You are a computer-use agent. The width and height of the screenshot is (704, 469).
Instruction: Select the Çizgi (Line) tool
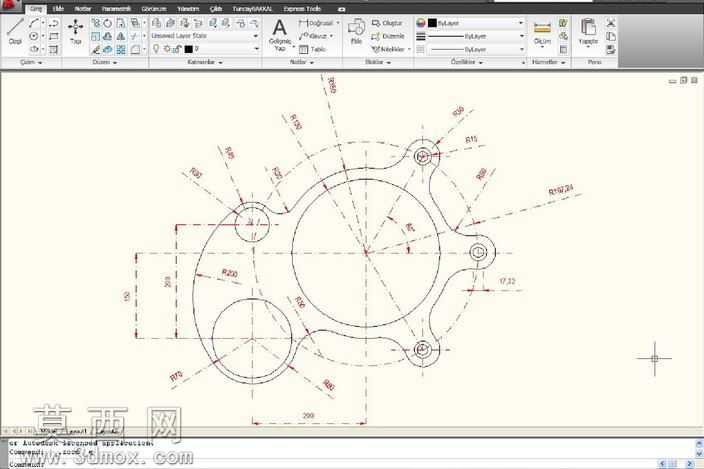(x=15, y=31)
